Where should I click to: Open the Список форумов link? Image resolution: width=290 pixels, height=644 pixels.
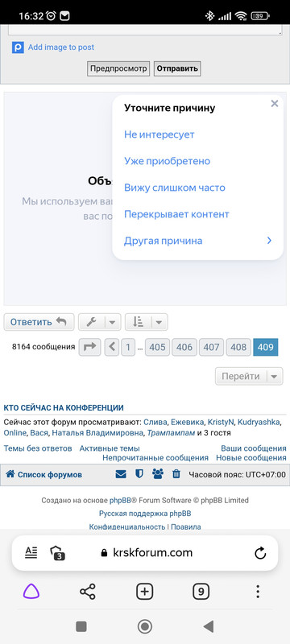[50, 475]
